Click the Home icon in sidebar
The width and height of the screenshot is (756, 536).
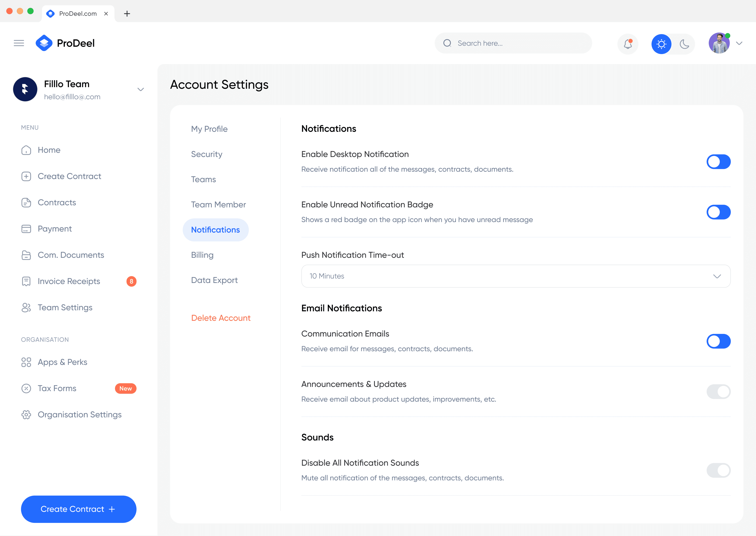(26, 150)
